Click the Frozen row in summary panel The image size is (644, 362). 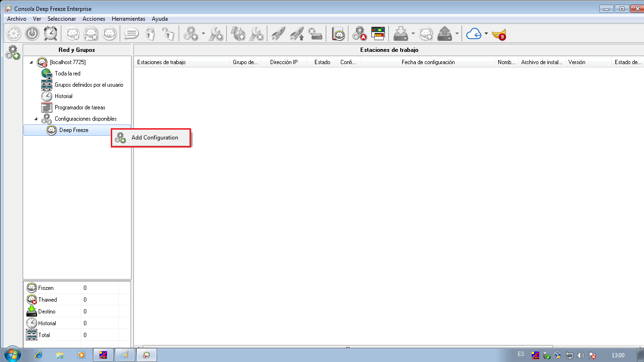click(77, 288)
